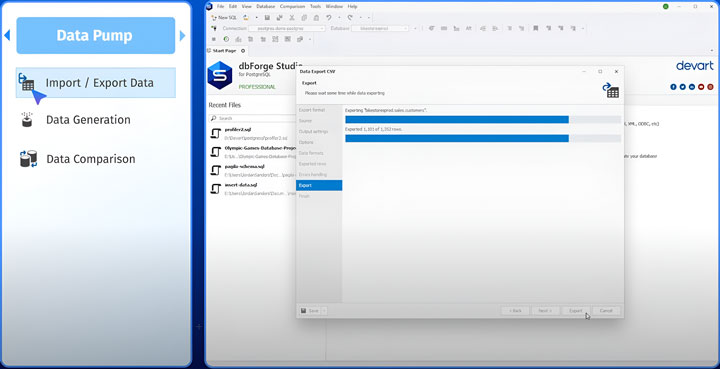Open the Database combo box
Image resolution: width=720 pixels, height=369 pixels.
[380, 28]
